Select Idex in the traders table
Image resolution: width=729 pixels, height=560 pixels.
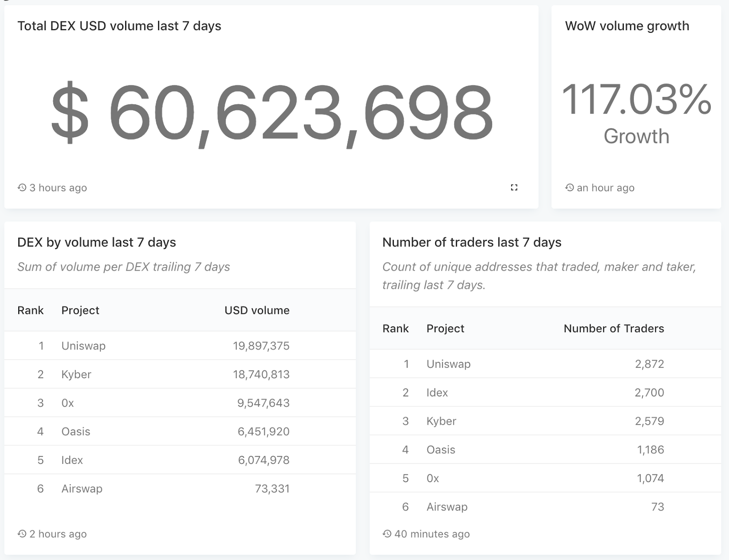437,392
